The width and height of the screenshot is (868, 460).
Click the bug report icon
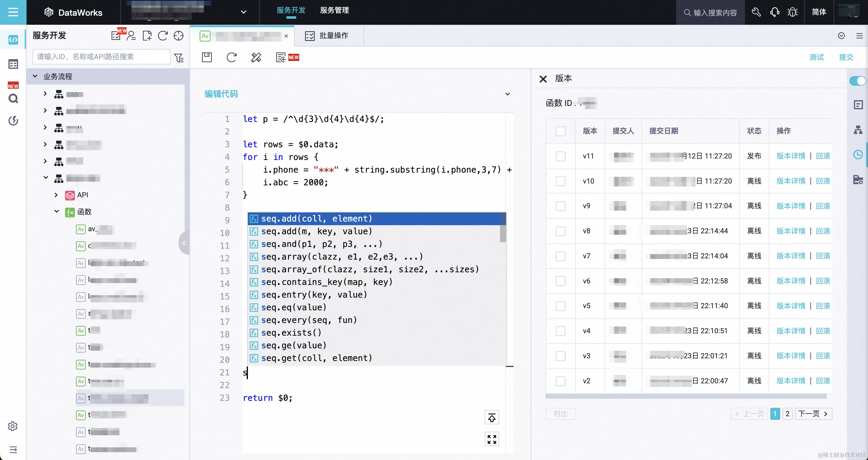tap(793, 12)
